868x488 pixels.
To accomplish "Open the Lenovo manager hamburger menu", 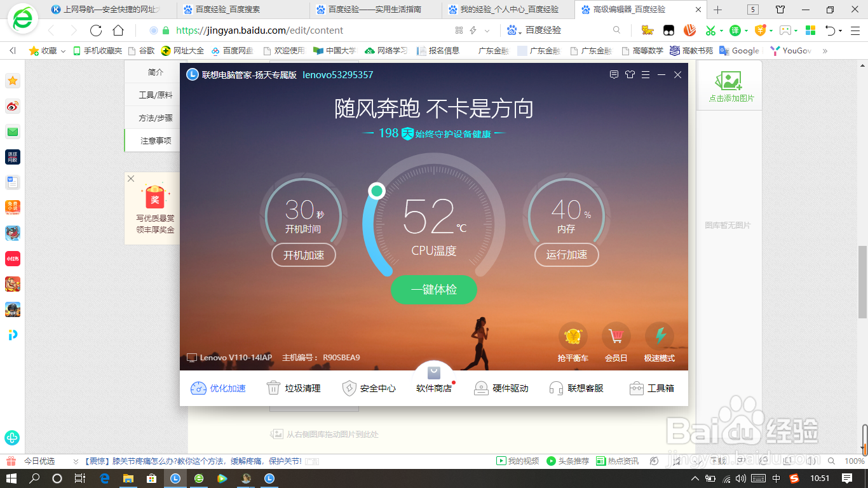I will click(x=646, y=75).
